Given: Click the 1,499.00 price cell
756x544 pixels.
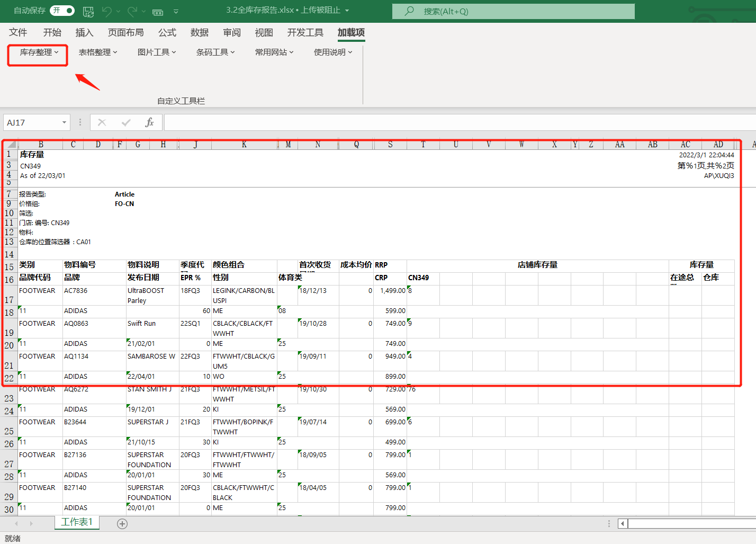Looking at the screenshot, I should [390, 296].
